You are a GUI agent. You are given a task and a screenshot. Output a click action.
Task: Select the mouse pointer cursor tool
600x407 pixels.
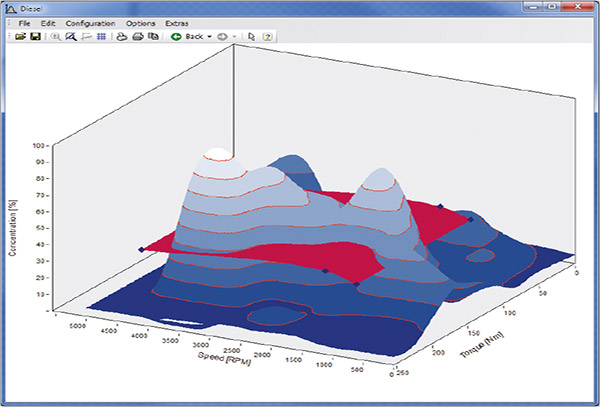[253, 36]
